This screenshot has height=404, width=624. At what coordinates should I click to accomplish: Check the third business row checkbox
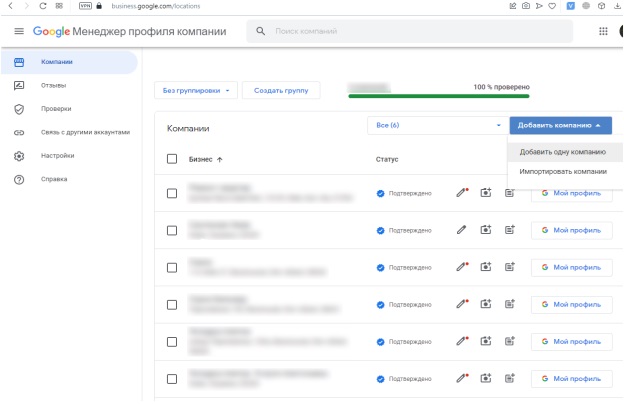[x=172, y=268]
